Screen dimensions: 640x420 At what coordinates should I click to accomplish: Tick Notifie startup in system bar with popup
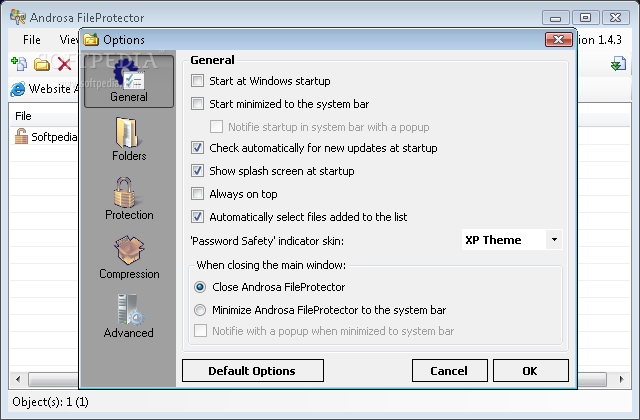tap(216, 127)
